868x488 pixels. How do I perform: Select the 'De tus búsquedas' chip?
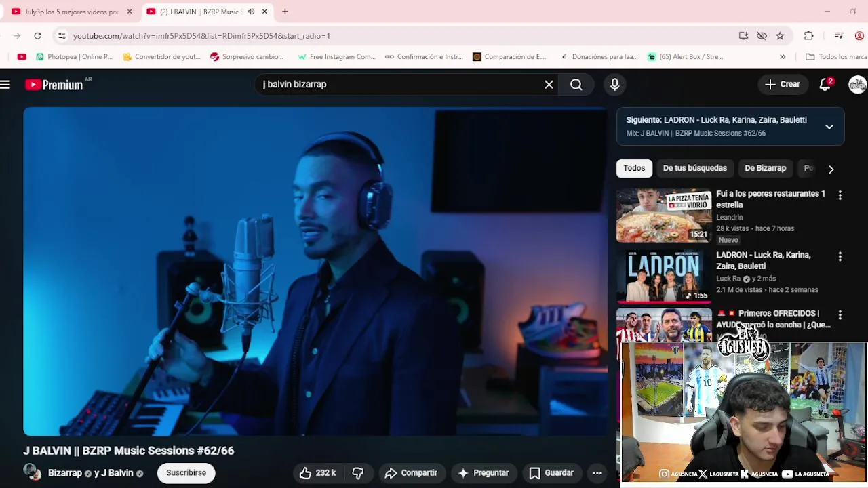coord(694,168)
